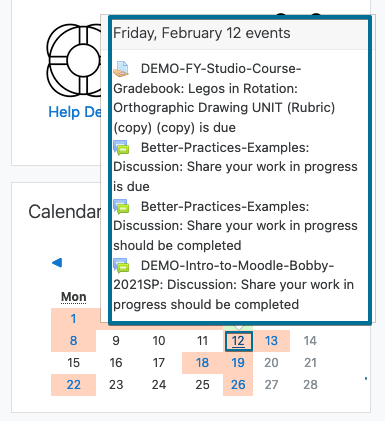The width and height of the screenshot is (385, 421).
Task: Open Legos in Rotation Orthographic Drawing event
Action: pyautogui.click(x=224, y=98)
